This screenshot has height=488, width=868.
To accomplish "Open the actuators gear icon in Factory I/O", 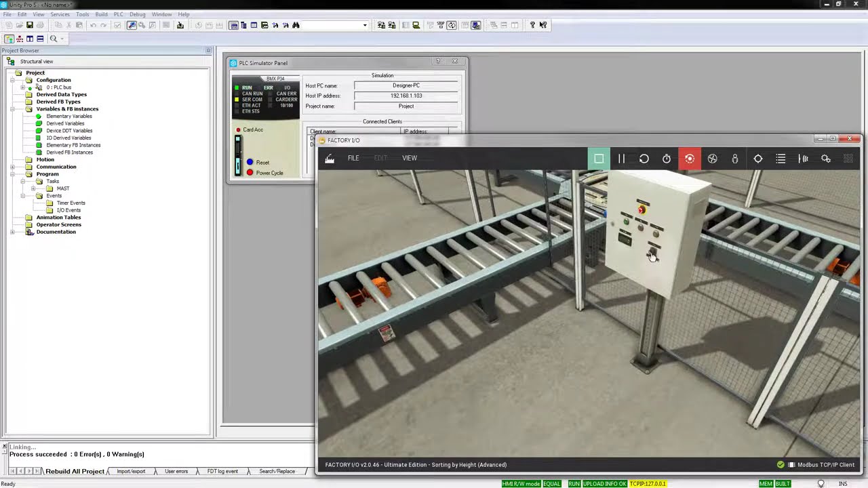I will pyautogui.click(x=826, y=159).
